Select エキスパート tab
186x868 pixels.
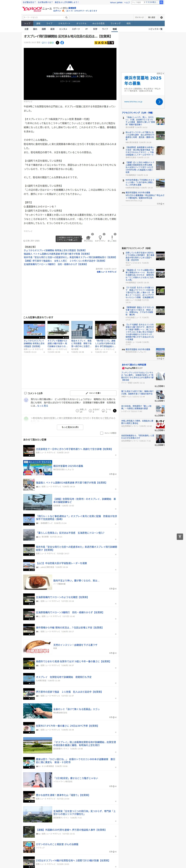pos(64,24)
